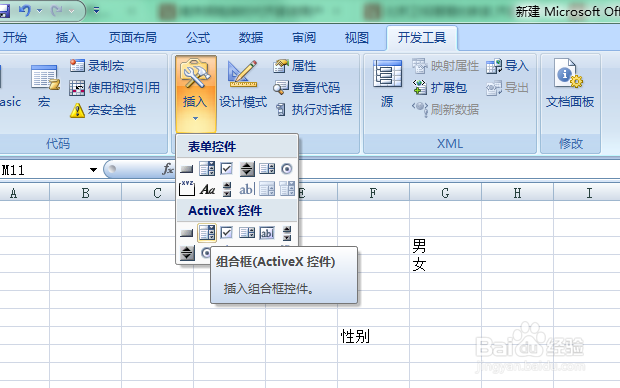Switch to the 页面布局 tab
This screenshot has width=620, height=388.
pos(133,38)
